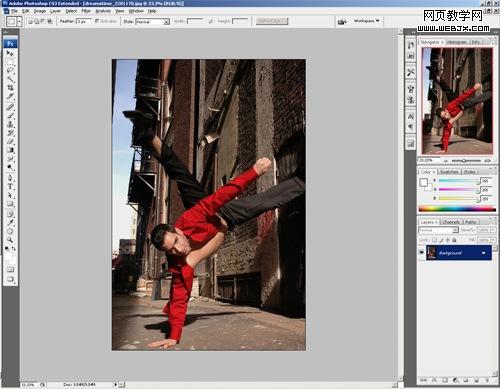Open the Style dropdown in options bar
Screen dimensions: 500x389
(x=153, y=22)
